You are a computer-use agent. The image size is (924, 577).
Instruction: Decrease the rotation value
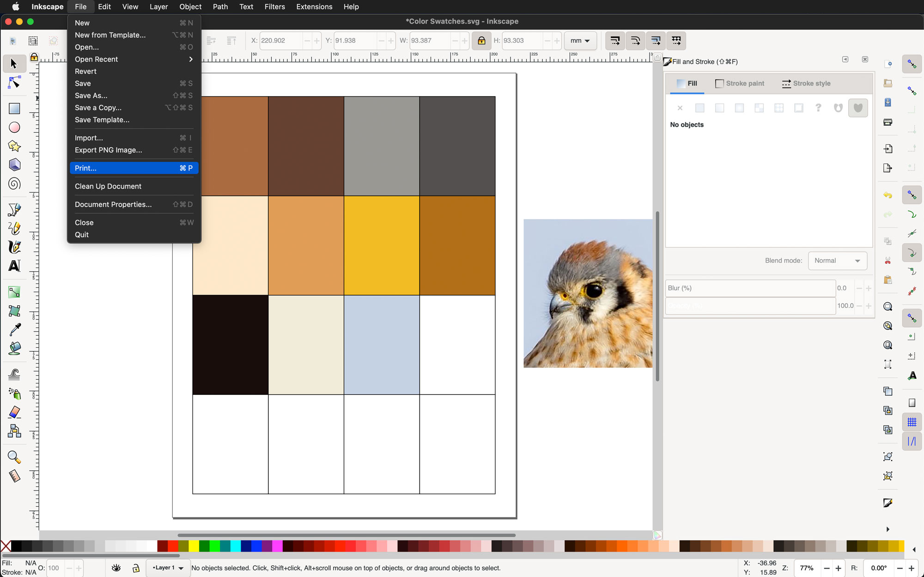click(900, 568)
